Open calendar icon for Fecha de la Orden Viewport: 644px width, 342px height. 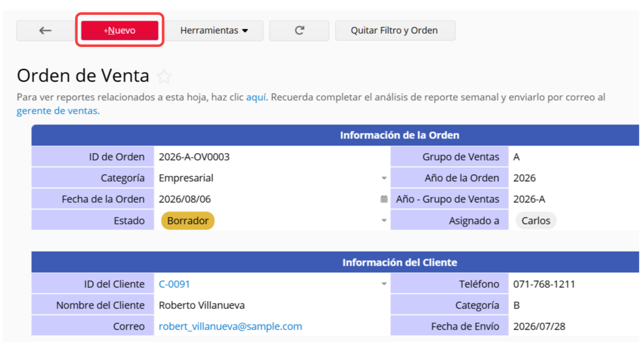click(x=384, y=199)
